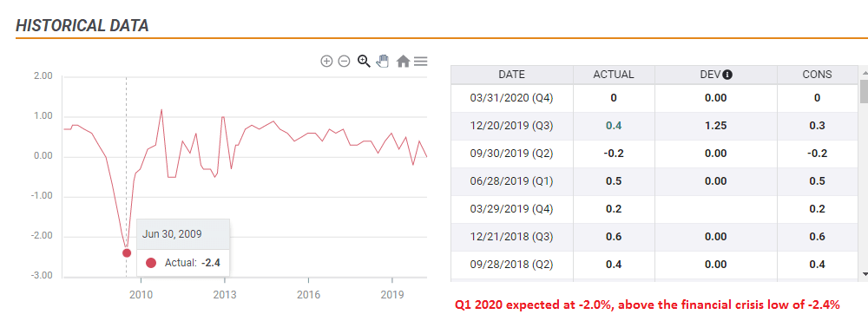Click the CONS column header
The width and height of the screenshot is (868, 334).
point(817,74)
